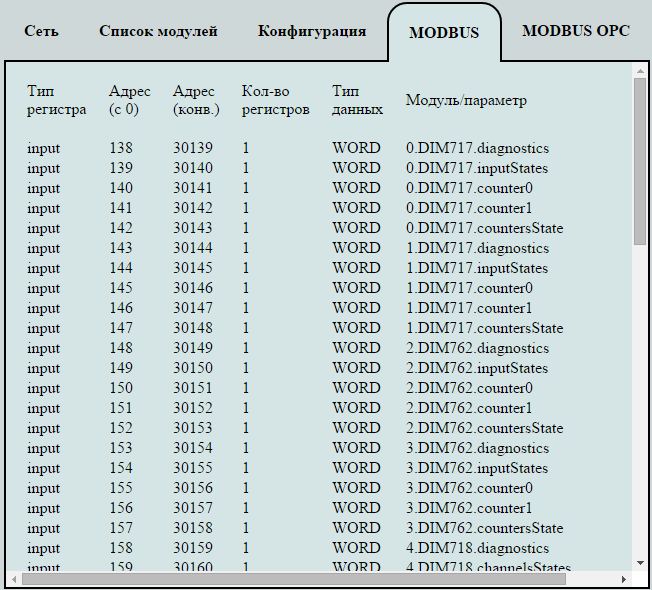Select the 0.DIM717.countersState entry
Screen dimensions: 652x590
coord(484,228)
